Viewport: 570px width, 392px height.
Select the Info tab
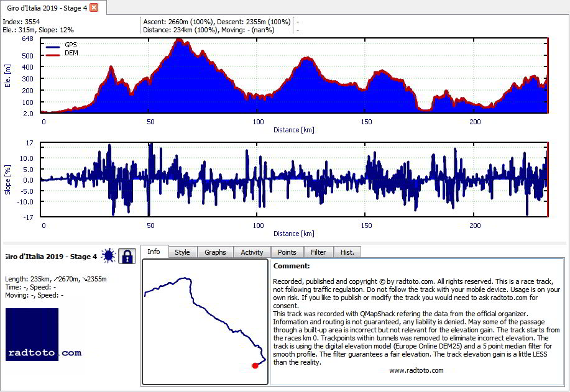[154, 252]
